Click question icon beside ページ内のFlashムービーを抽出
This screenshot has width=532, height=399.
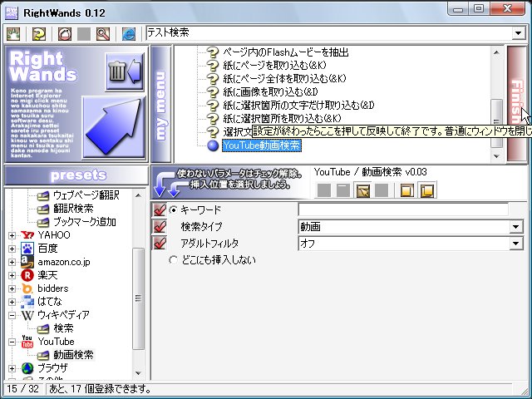click(x=213, y=52)
